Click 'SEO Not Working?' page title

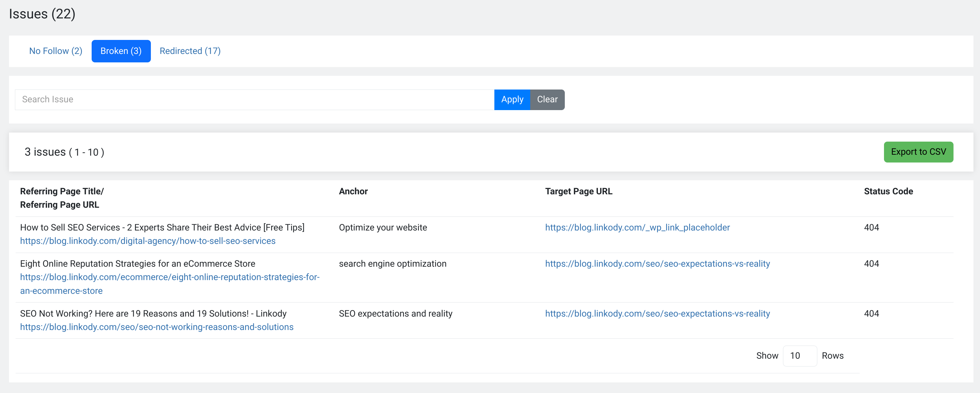pyautogui.click(x=153, y=314)
